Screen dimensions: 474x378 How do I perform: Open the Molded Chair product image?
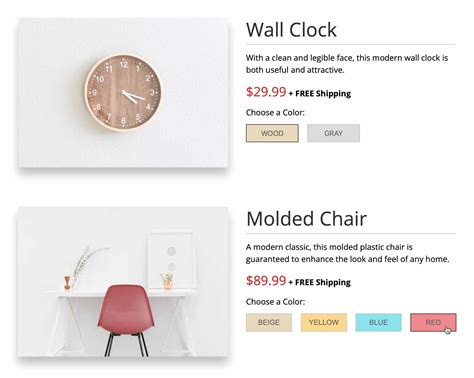(x=123, y=282)
